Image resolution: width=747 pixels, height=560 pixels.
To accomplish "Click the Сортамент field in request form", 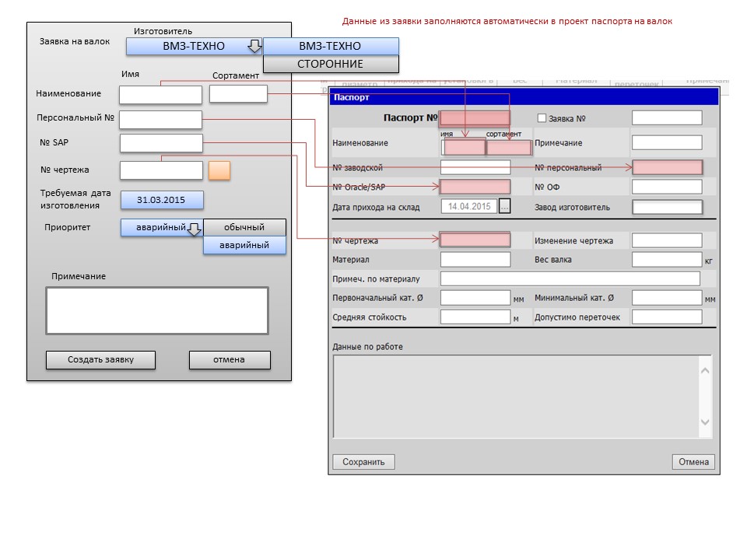I will pos(238,94).
